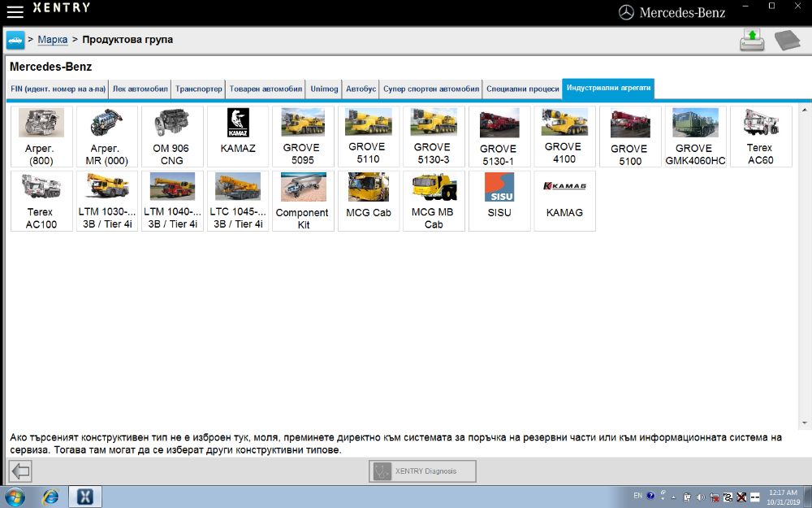Select the MCG MB Cab tile
This screenshot has width=812, height=508.
point(434,201)
